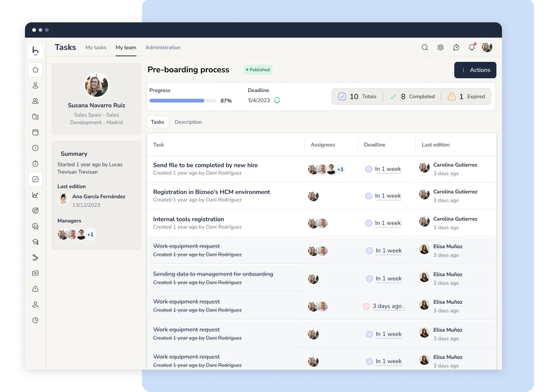Expand +1 assignees on Send file task
The height and width of the screenshot is (392, 559).
tap(340, 169)
